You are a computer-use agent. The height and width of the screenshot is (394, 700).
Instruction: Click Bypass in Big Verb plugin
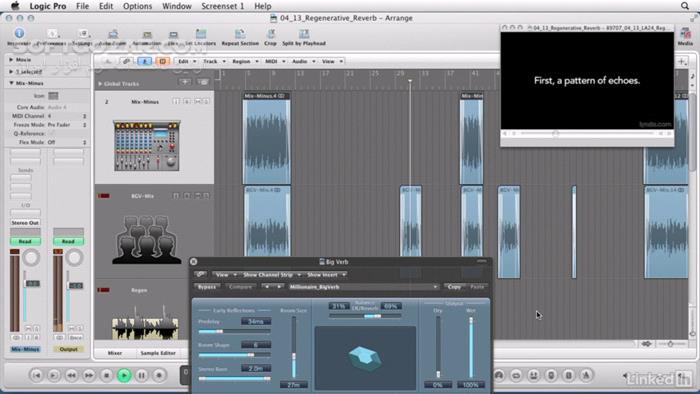[207, 287]
